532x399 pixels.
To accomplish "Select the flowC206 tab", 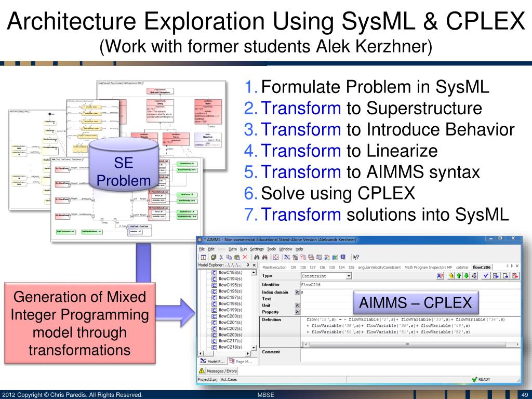I will pos(482,268).
